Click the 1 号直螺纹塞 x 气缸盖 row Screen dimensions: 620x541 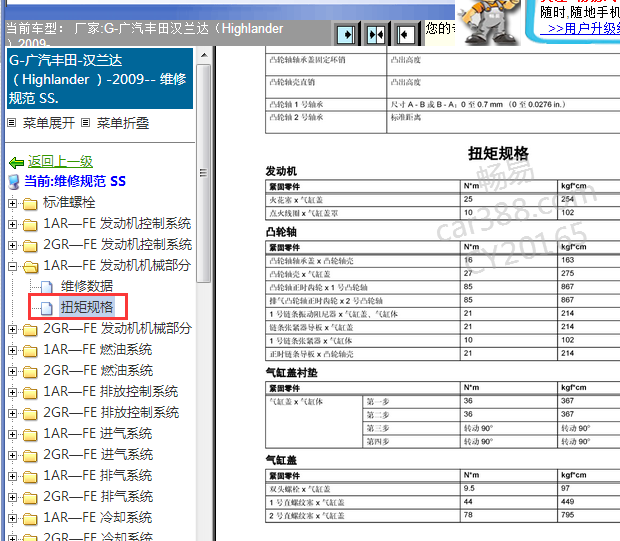(x=442, y=502)
